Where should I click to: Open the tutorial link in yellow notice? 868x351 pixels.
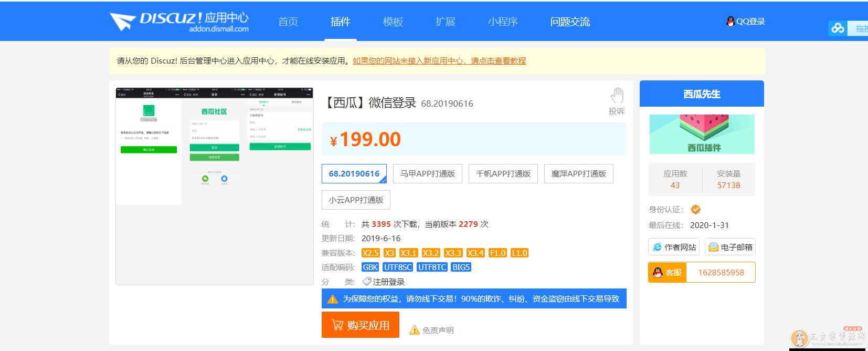click(x=439, y=61)
